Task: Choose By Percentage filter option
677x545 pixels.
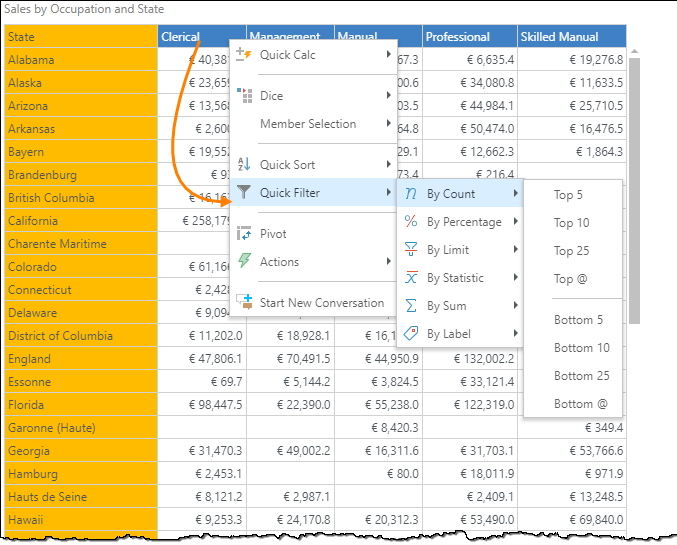Action: pos(460,222)
